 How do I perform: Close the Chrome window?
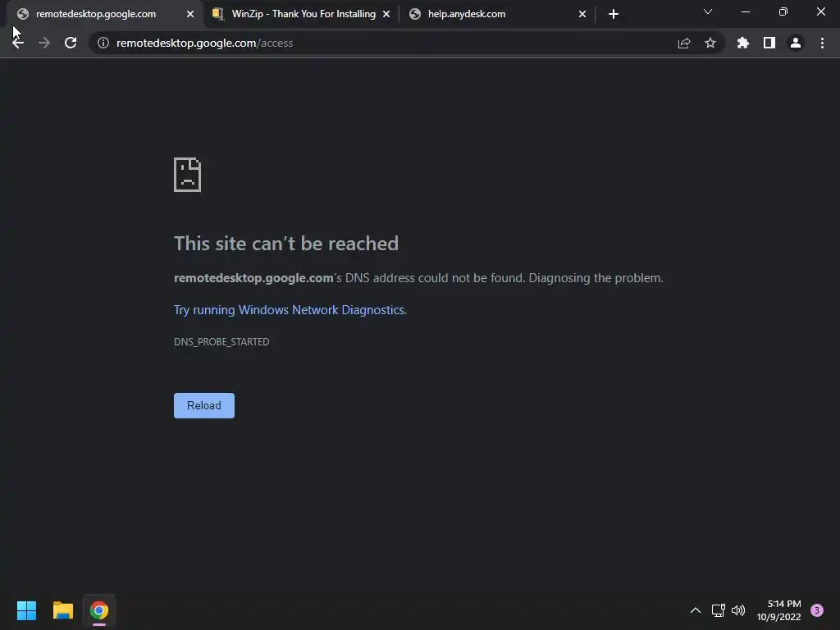point(820,11)
